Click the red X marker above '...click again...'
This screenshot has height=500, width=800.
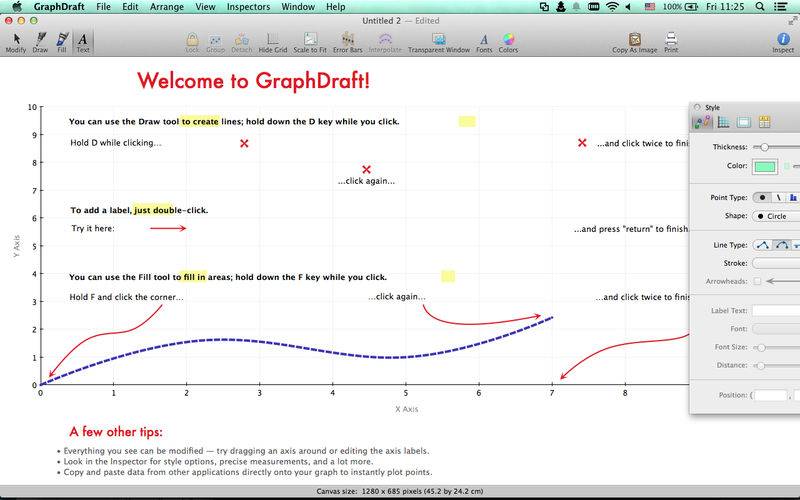click(x=366, y=169)
